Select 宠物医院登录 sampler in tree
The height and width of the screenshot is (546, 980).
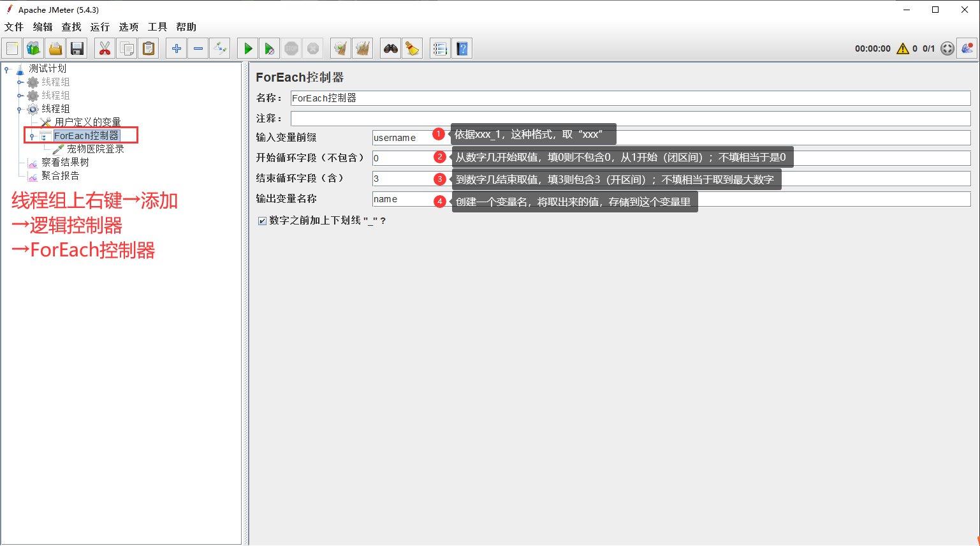(x=95, y=149)
